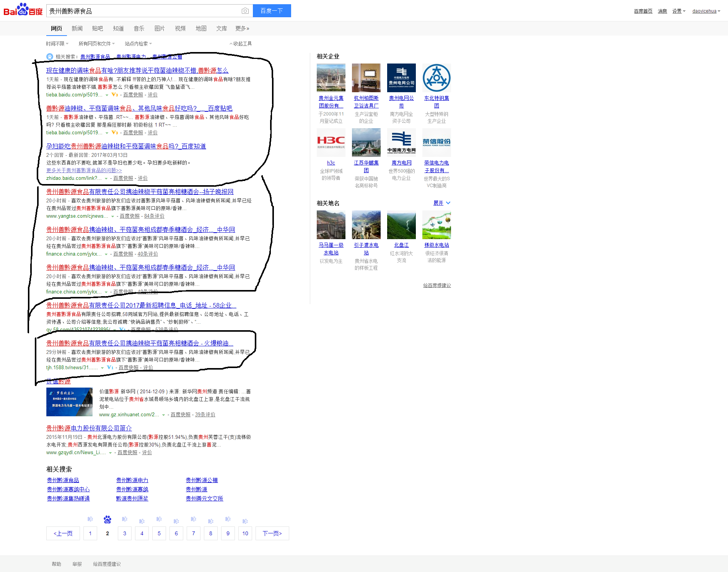Expand 时间不限 time filter dropdown

57,44
